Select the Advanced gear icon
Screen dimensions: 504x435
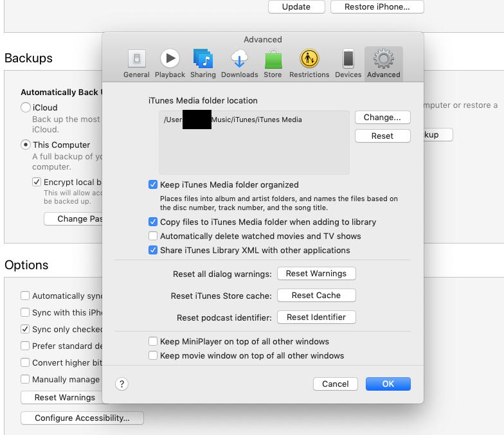[383, 58]
